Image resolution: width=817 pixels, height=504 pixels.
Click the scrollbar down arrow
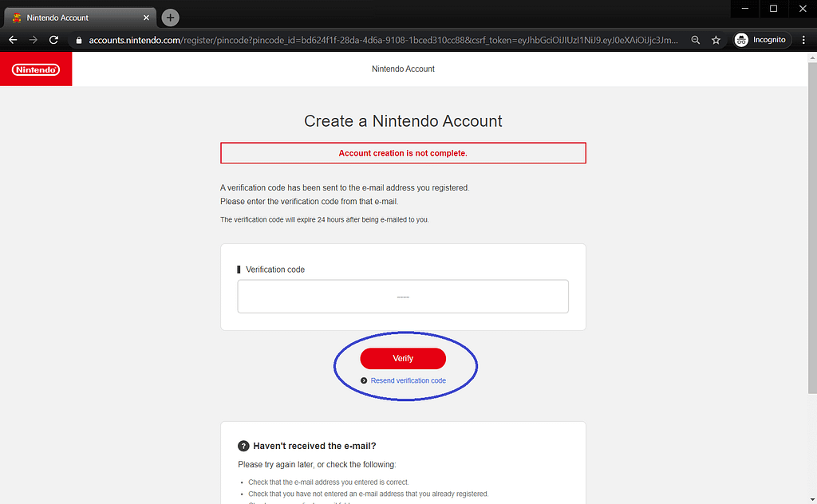(x=812, y=500)
